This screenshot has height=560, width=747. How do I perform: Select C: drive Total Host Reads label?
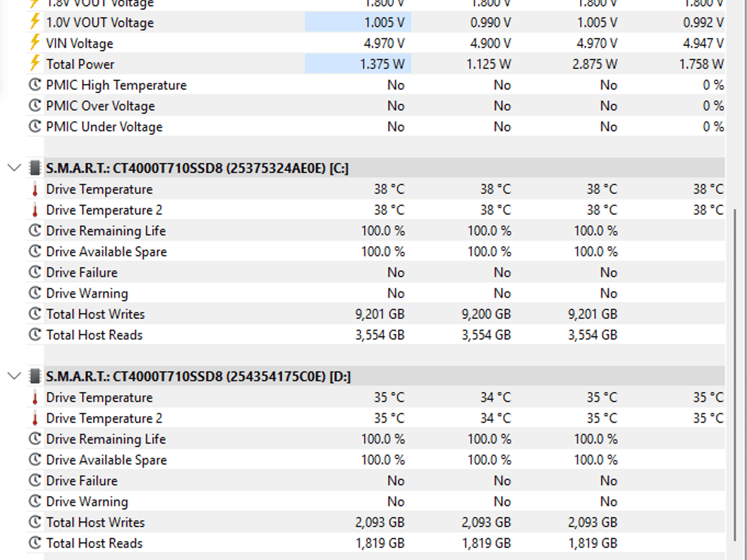coord(94,335)
